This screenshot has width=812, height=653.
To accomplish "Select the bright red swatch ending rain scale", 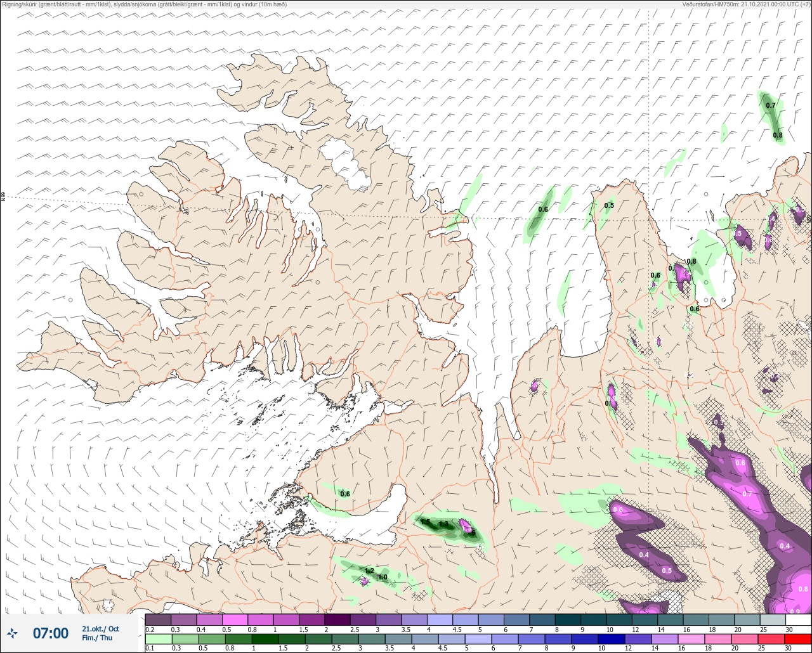I will click(797, 639).
